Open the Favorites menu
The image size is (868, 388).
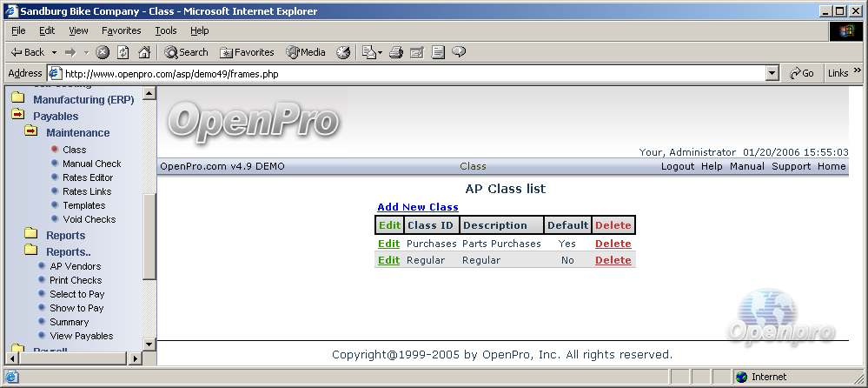coord(121,30)
